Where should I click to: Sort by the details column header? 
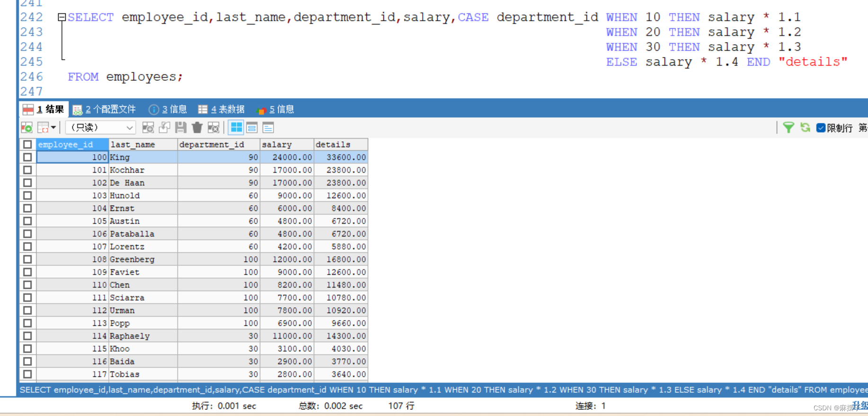point(341,144)
